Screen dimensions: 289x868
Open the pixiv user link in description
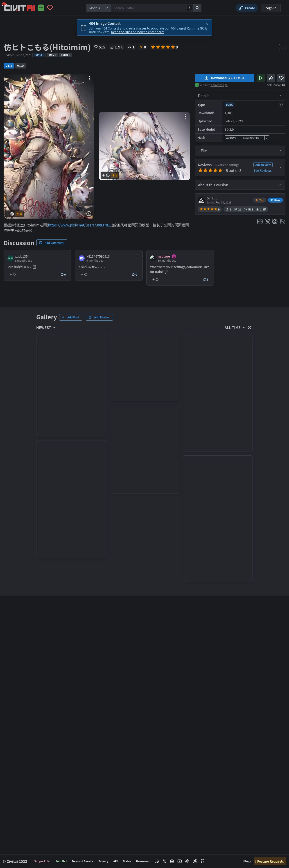pos(80,225)
